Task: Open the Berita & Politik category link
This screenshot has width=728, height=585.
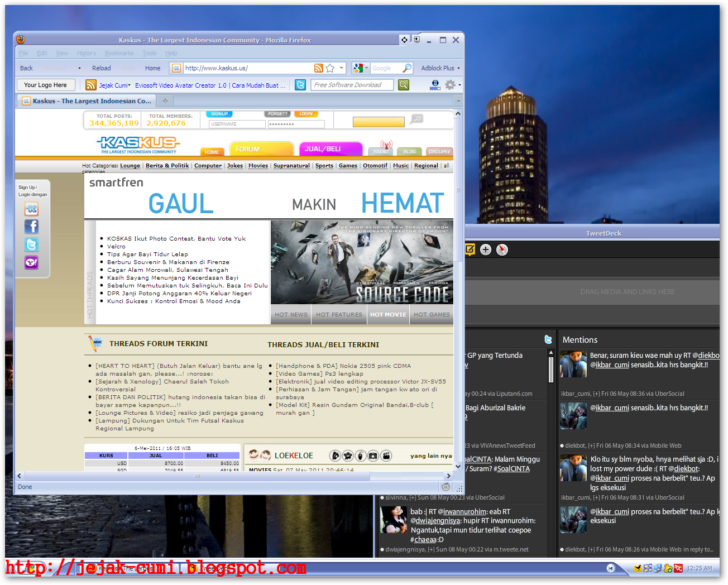Action: click(167, 166)
